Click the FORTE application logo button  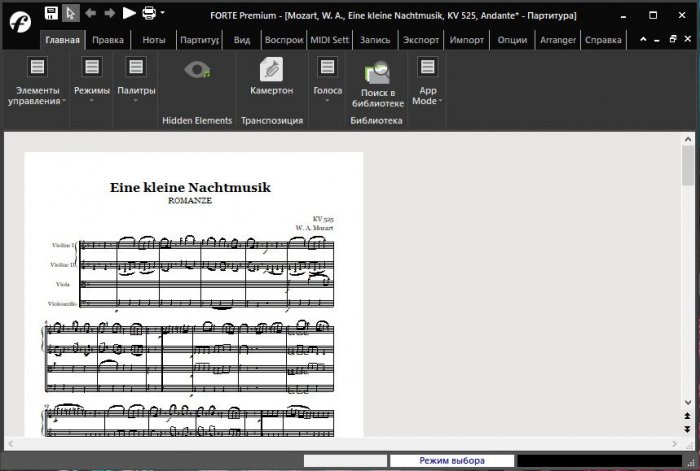(21, 22)
